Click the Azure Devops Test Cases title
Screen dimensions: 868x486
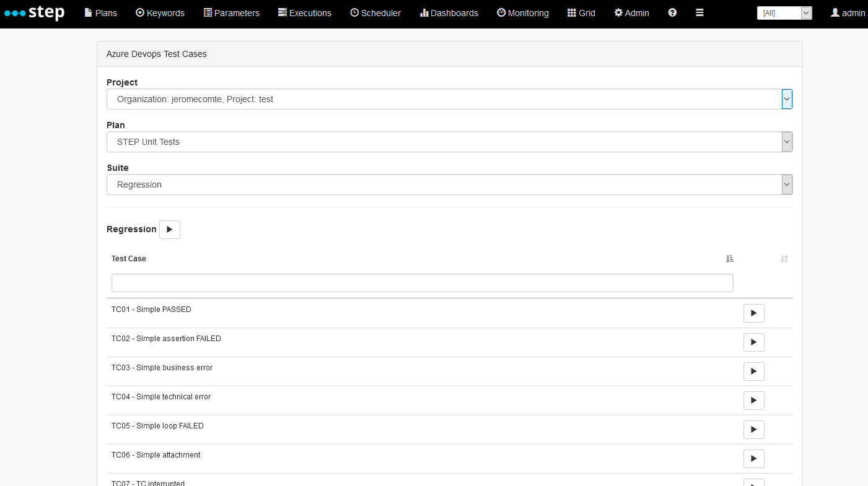coord(157,54)
